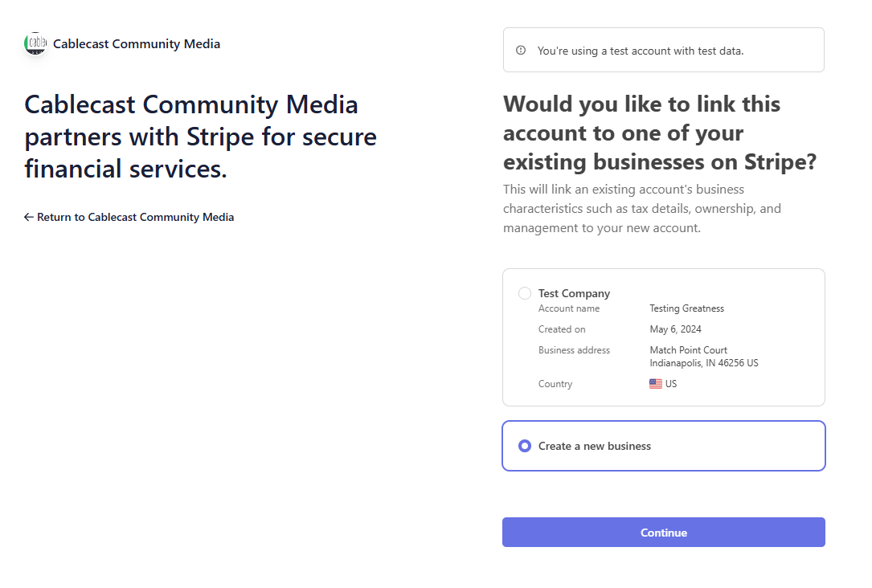Select the Create a new business radio button
The width and height of the screenshot is (872, 588).
525,446
